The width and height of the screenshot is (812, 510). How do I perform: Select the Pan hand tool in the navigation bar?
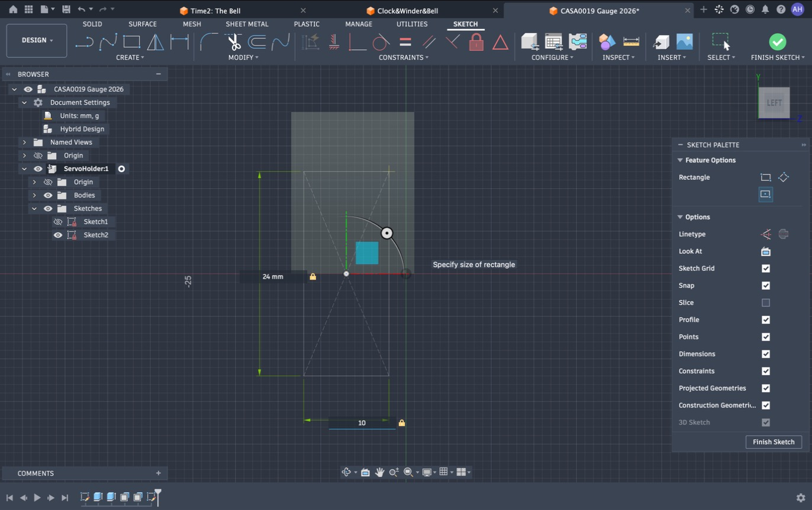point(379,472)
